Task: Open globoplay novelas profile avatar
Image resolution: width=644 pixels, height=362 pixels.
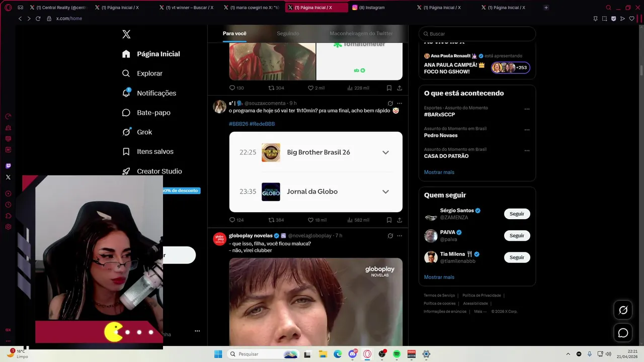Action: [x=219, y=239]
